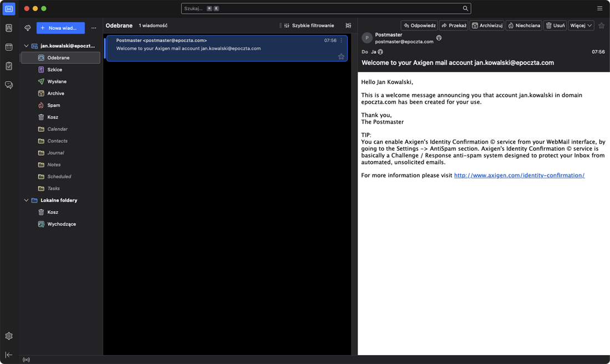Open the Address Book from the left sidebar
Screen dimensions: 610x364
click(9, 28)
